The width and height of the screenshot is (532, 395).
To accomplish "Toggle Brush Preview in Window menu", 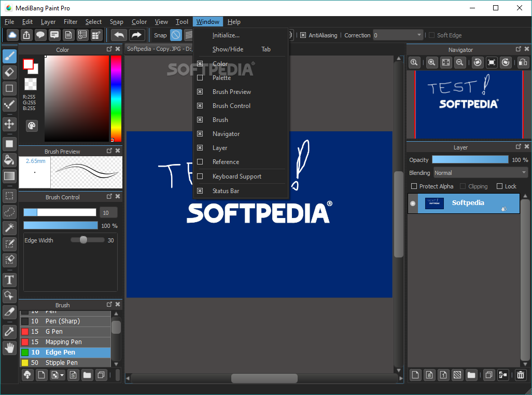I will [x=200, y=92].
